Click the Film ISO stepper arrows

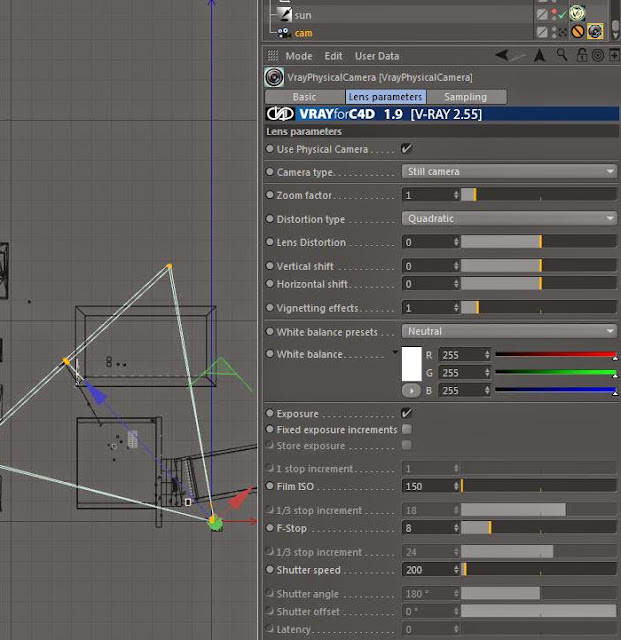456,486
